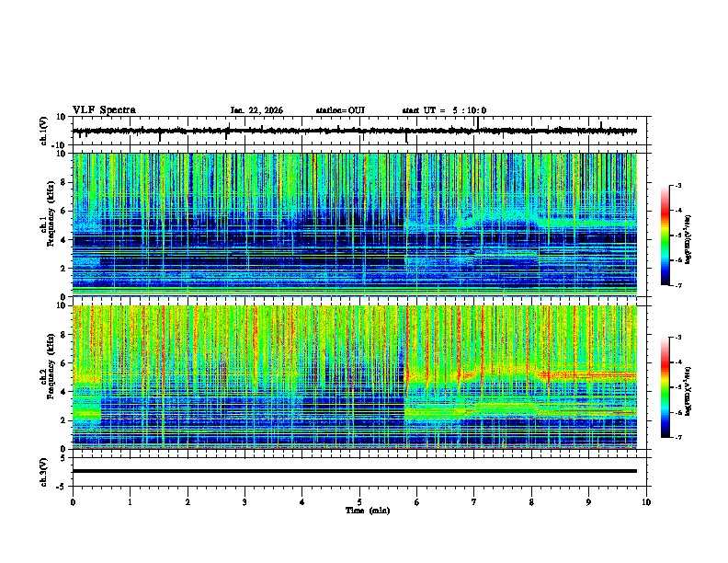This screenshot has height=563, width=728.
Task: Click the ch.1 spectrogram color bar
Action: 665,236
